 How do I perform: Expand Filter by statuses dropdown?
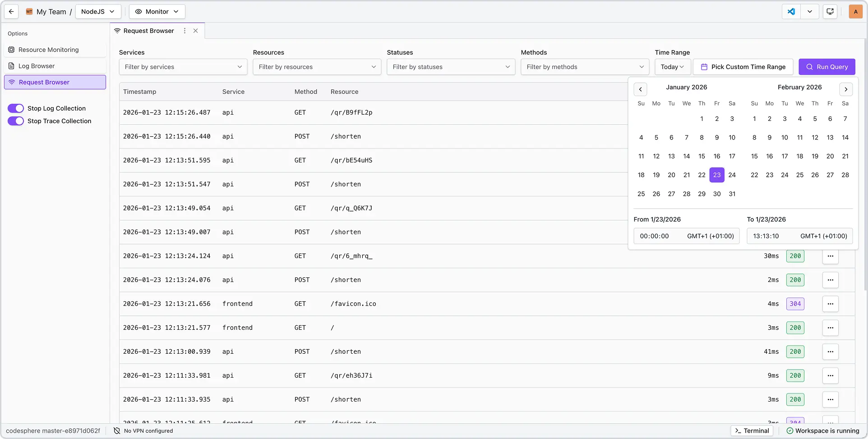tap(451, 67)
